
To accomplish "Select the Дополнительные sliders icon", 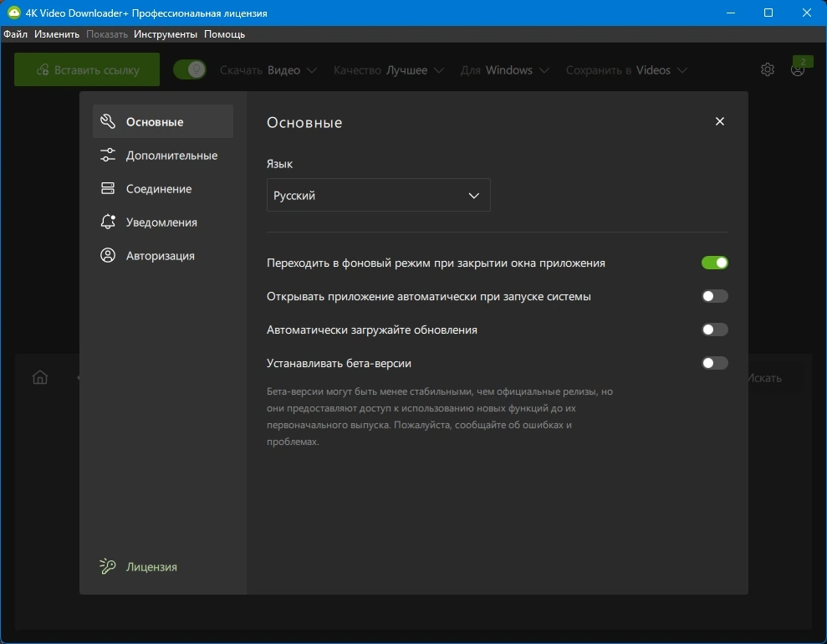I will (108, 155).
